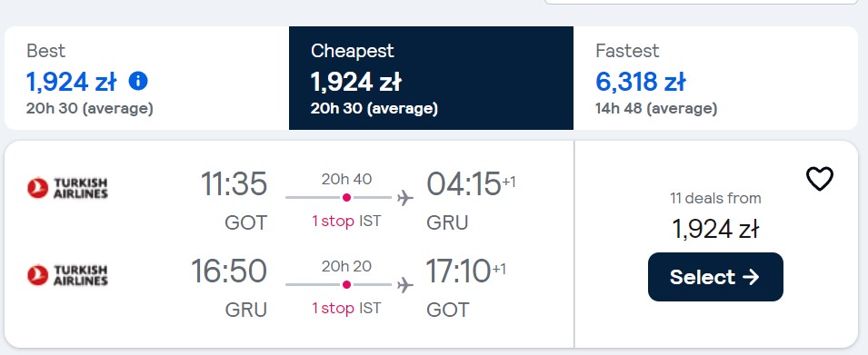This screenshot has height=355, width=868.
Task: Click return flight airplane icon
Action: click(405, 285)
